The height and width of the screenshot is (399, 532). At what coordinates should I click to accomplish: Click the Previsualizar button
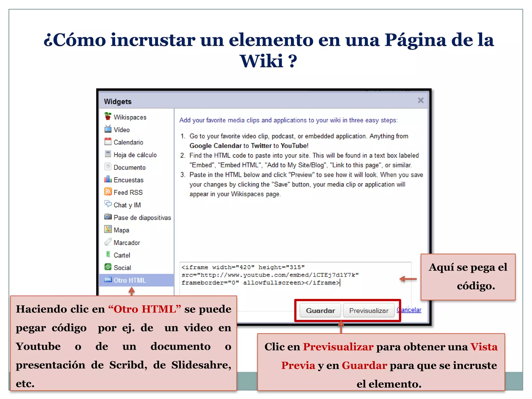click(369, 310)
